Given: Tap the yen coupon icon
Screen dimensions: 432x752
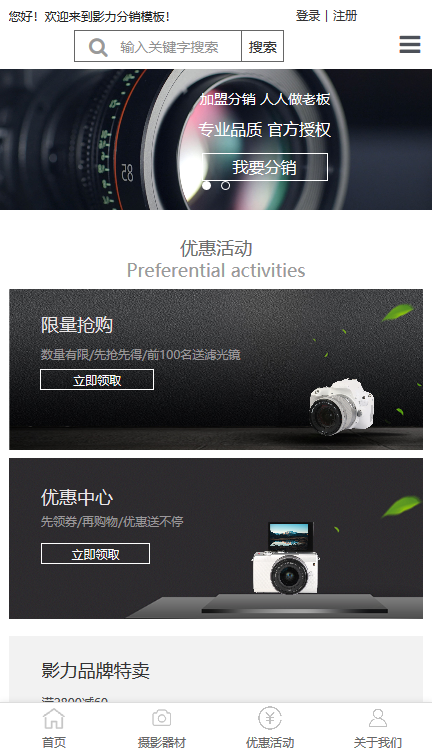Looking at the screenshot, I should coord(270,718).
